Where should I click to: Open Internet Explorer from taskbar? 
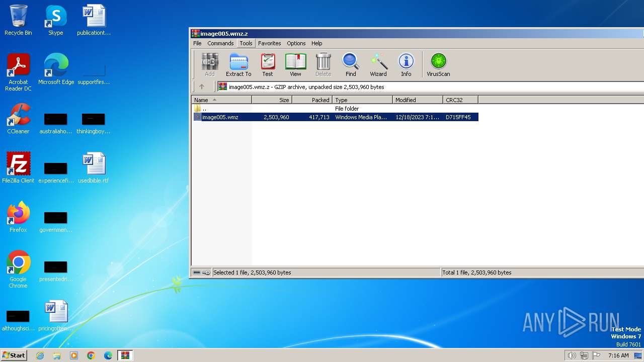tap(40, 355)
